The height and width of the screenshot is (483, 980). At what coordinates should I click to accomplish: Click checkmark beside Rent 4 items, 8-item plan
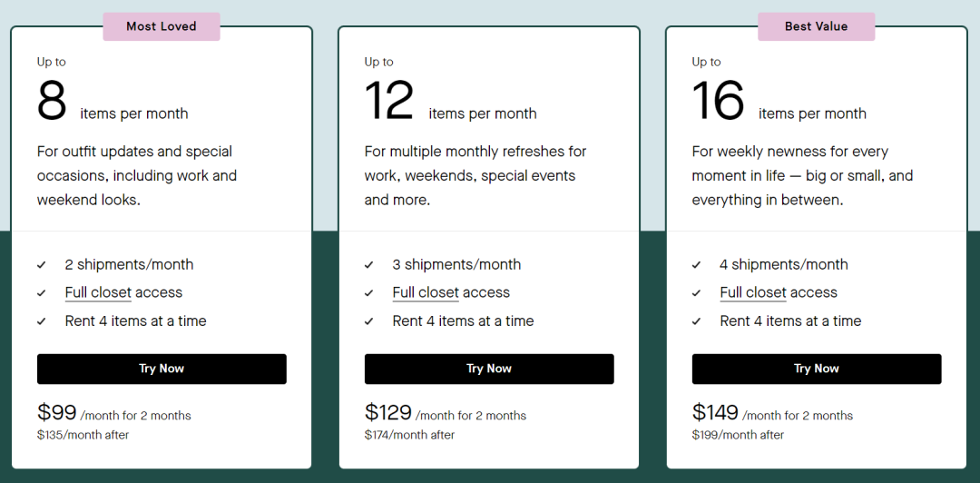pyautogui.click(x=42, y=321)
